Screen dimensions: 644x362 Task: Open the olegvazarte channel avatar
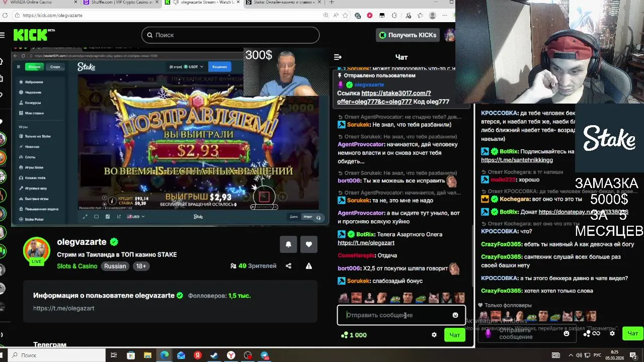point(37,250)
